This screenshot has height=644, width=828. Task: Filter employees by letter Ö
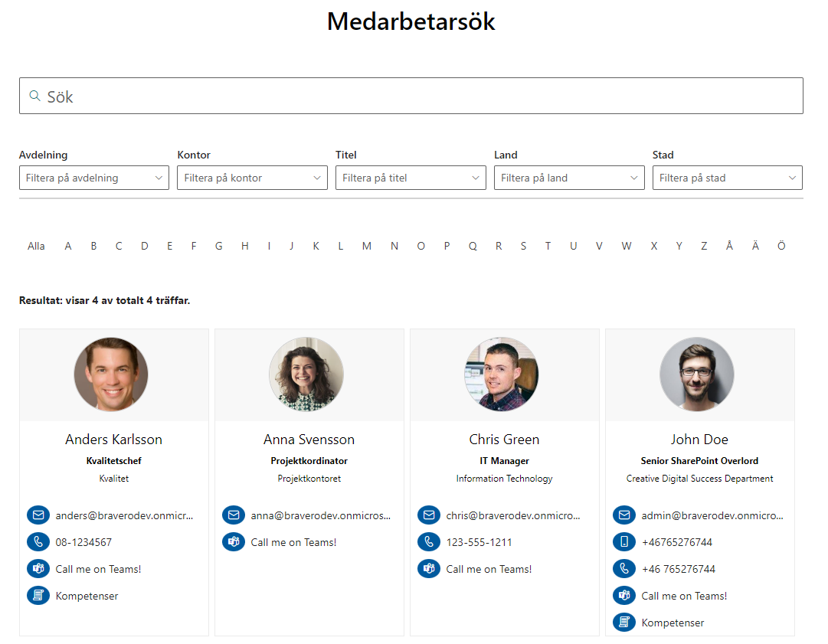pyautogui.click(x=781, y=246)
